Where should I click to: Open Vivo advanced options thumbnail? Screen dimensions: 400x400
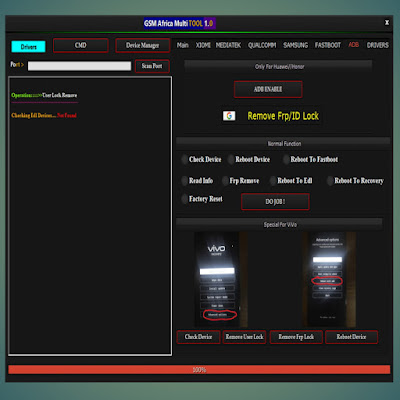(x=328, y=279)
